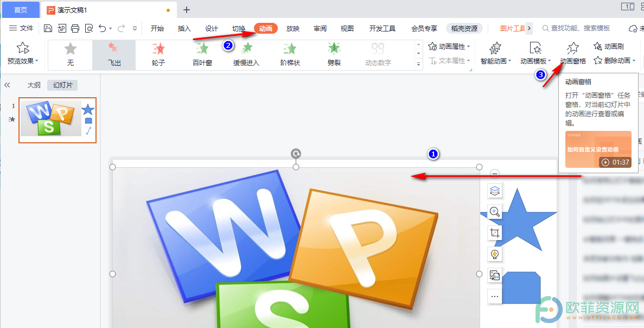This screenshot has height=328, width=644.
Task: Click the image convert floating icon
Action: tap(495, 275)
